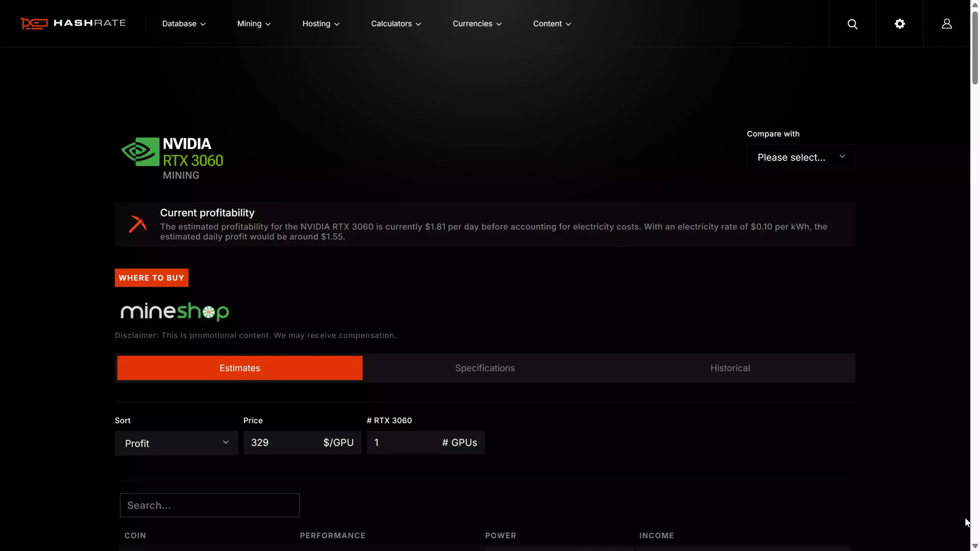
Task: Click the number of GPUs input field
Action: [426, 443]
